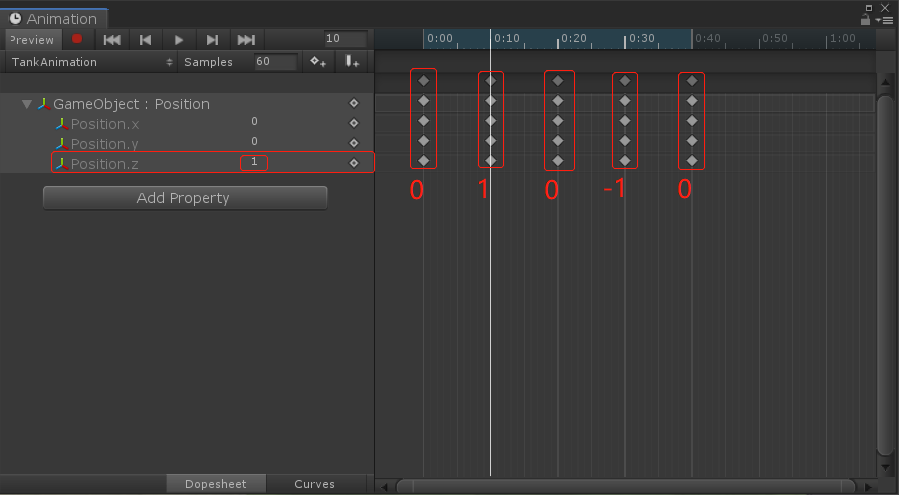Click the 0:50 mark on time ruler
The width and height of the screenshot is (899, 495).
click(775, 38)
